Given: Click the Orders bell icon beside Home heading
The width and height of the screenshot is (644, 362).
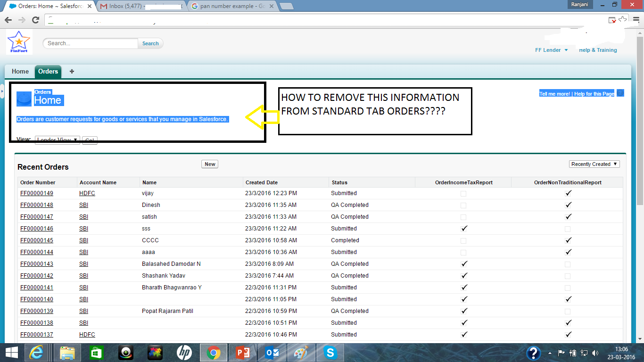Looking at the screenshot, I should 24,99.
